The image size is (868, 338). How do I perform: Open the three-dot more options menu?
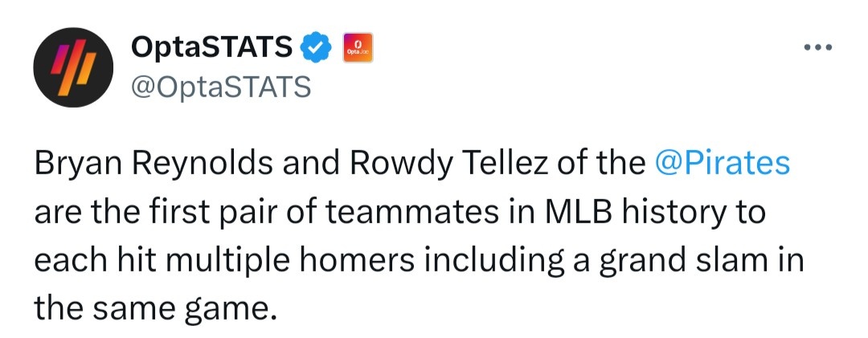(817, 47)
